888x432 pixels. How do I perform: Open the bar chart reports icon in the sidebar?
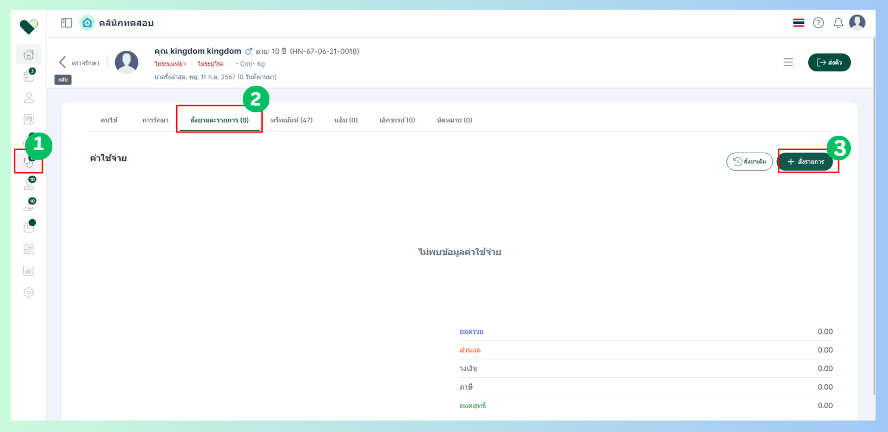[x=29, y=271]
